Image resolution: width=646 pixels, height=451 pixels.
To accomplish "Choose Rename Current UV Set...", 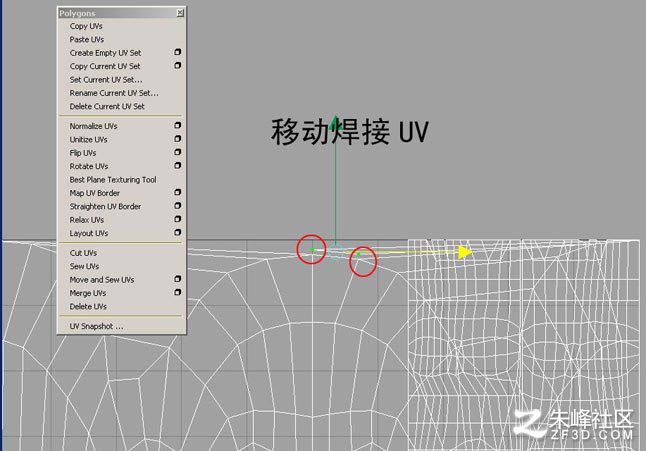I will pyautogui.click(x=114, y=93).
